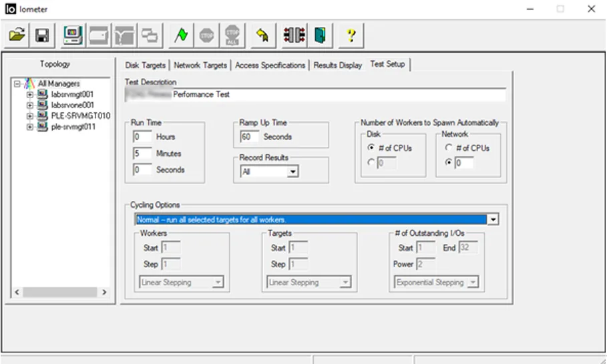Select Disk # of CPUs radio button
Viewport: 607px width, 364px height.
pos(371,148)
